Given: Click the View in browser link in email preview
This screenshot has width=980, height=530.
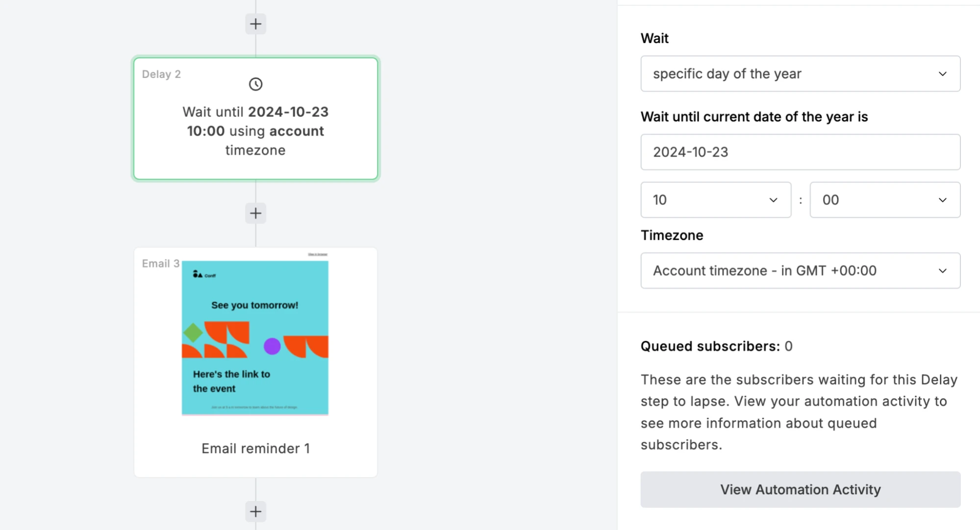Looking at the screenshot, I should point(318,254).
